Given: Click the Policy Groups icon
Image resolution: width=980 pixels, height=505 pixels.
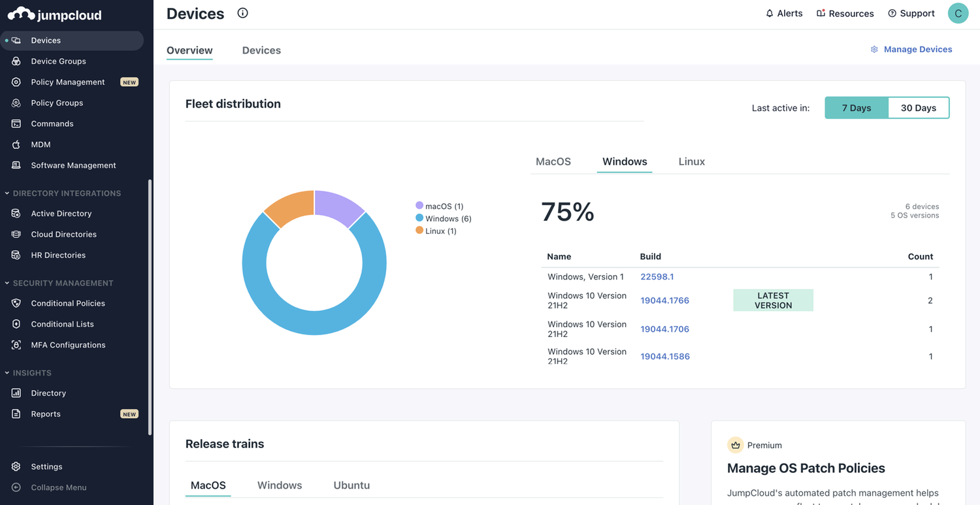Looking at the screenshot, I should point(16,103).
